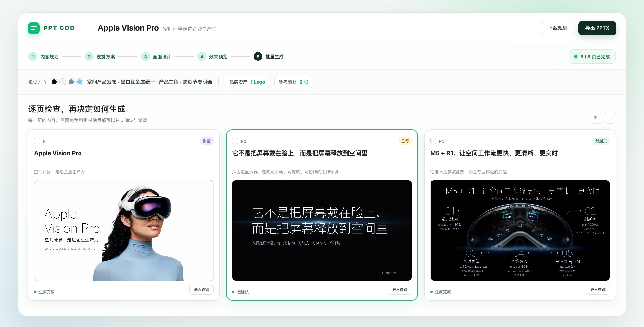This screenshot has width=644, height=327.
Task: Select the gray color swatch
Action: 71,82
